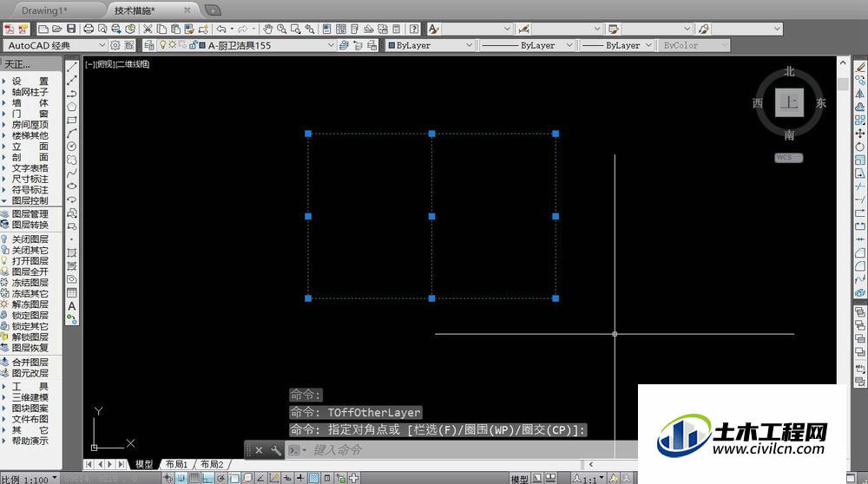Switch to the 技术措施* tab
The width and height of the screenshot is (868, 484).
135,10
